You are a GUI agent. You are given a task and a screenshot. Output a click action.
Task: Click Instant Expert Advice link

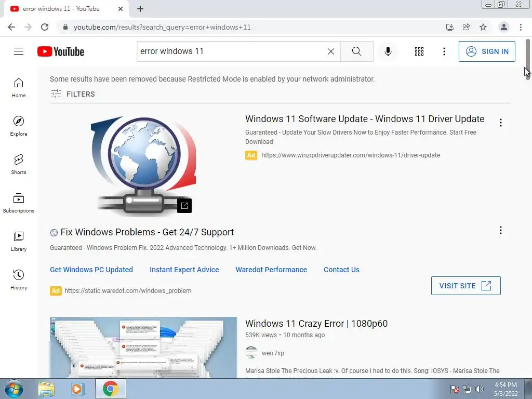pyautogui.click(x=184, y=270)
